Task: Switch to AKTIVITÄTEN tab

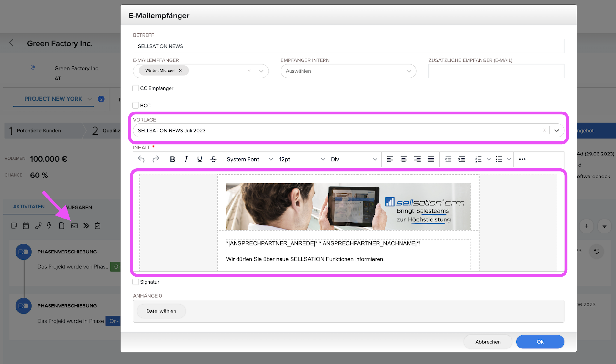Action: click(29, 206)
